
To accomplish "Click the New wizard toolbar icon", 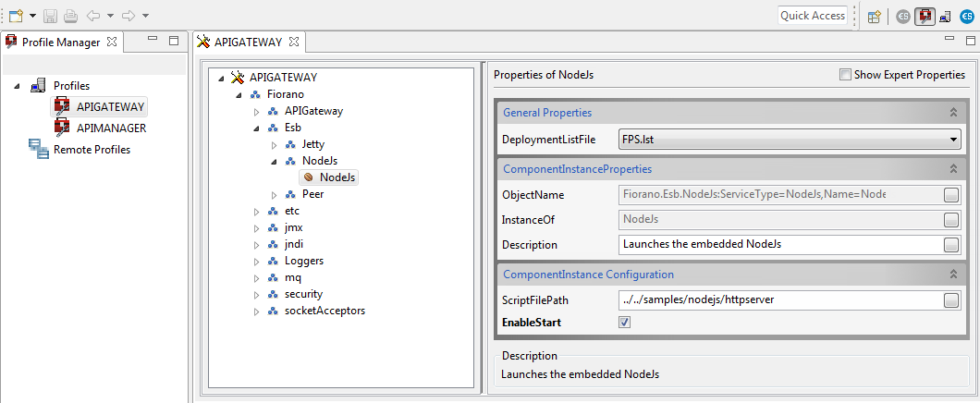I will pyautogui.click(x=16, y=16).
